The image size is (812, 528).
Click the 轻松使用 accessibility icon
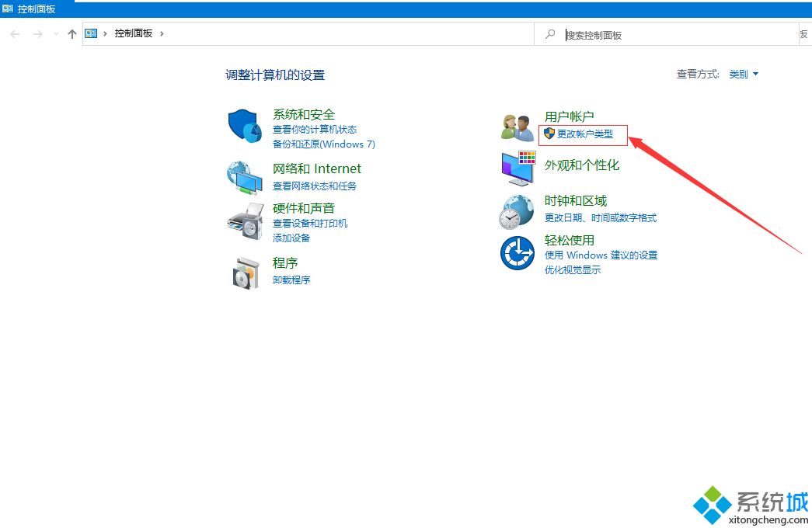tap(516, 252)
